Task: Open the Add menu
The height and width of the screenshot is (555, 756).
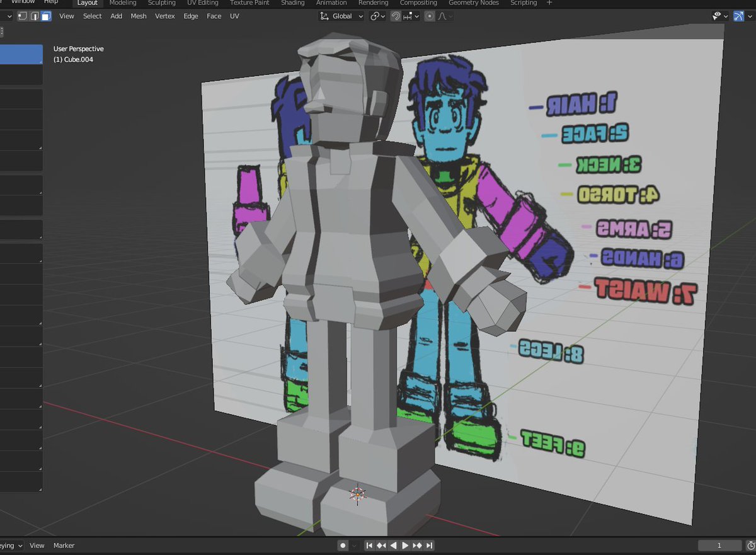Action: pyautogui.click(x=117, y=16)
